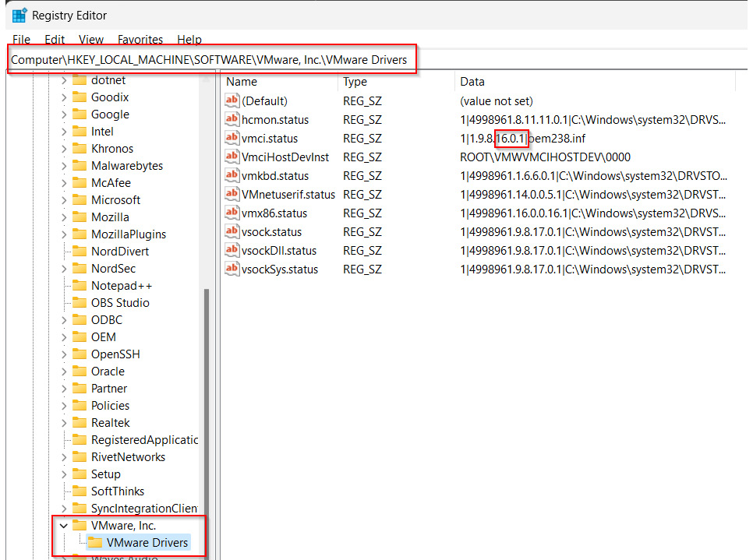Expand the Microsoft key chevron

coord(64,200)
